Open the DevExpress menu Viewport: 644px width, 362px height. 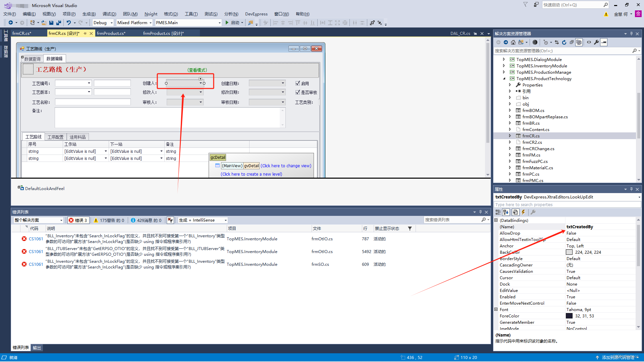(x=256, y=14)
